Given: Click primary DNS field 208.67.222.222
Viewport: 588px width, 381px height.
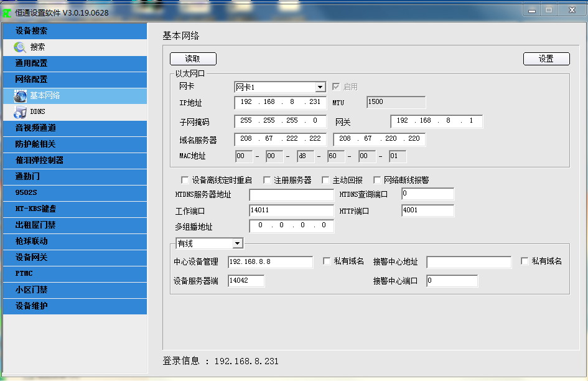Looking at the screenshot, I should point(280,139).
